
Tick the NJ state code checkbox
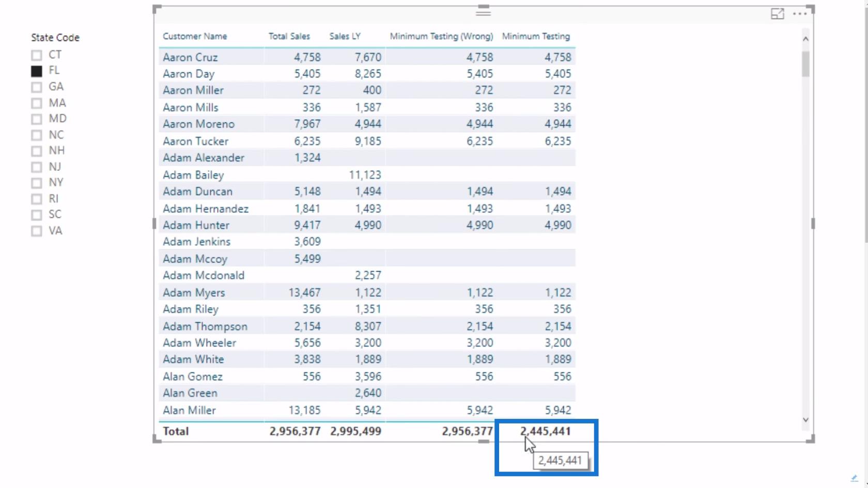(36, 167)
